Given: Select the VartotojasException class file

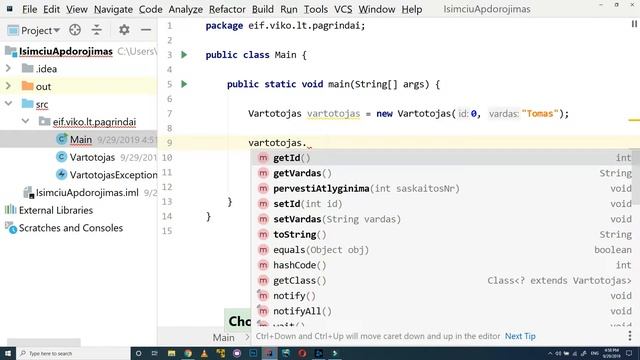Looking at the screenshot, I should 113,175.
